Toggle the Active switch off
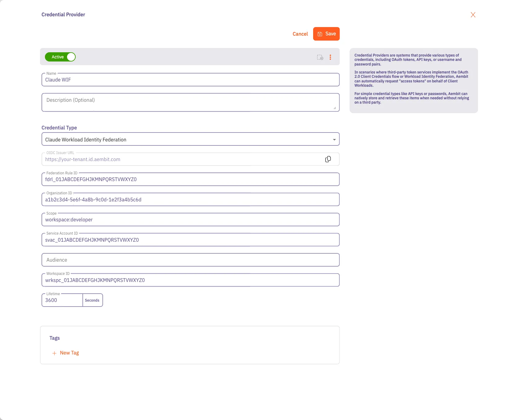 point(60,57)
